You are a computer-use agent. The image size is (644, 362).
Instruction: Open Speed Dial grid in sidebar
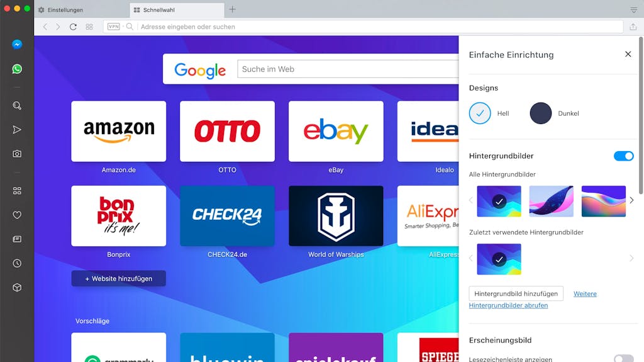click(x=17, y=191)
